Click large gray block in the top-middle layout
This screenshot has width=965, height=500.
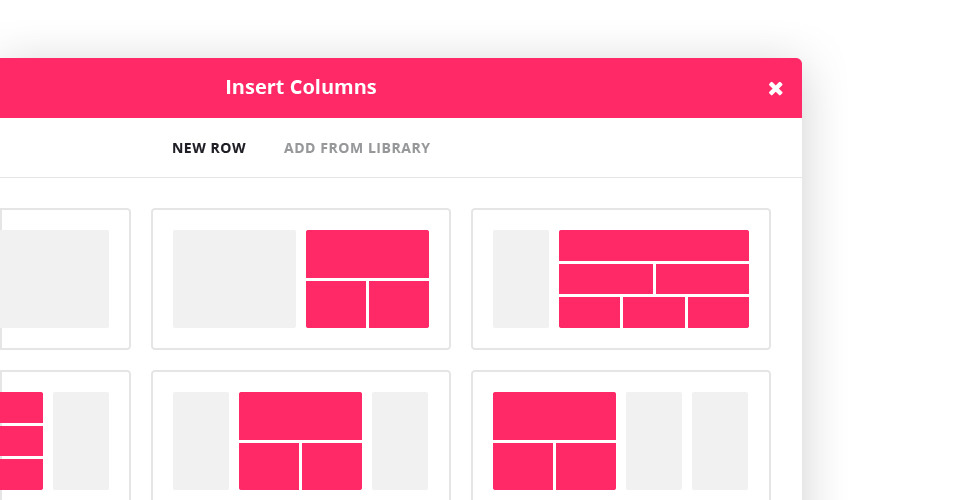click(x=234, y=279)
